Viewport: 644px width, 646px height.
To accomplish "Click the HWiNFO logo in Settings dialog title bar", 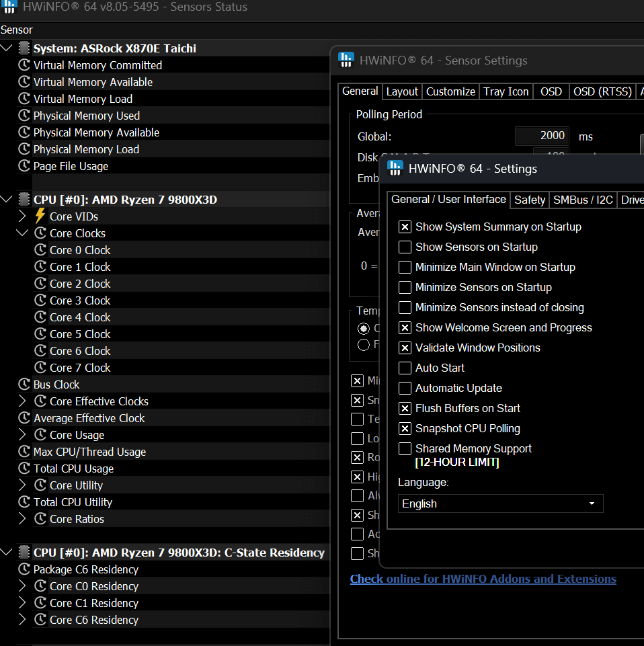I will tap(395, 168).
